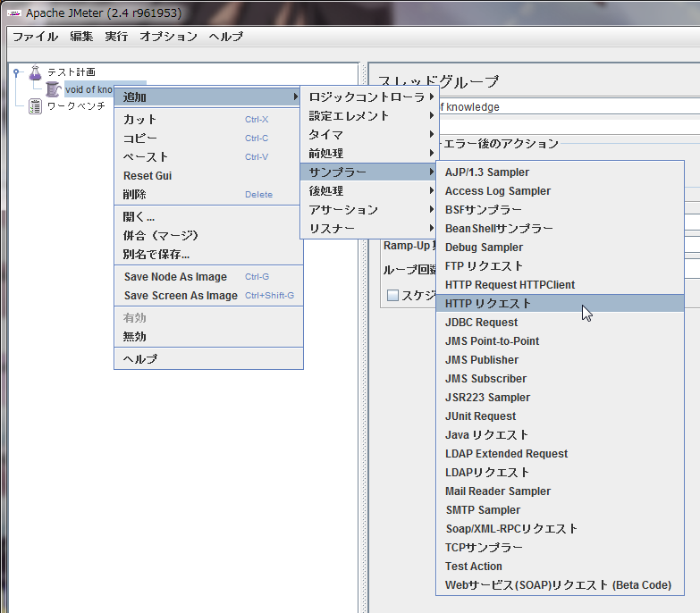Add SMTP Sampler
The image size is (700, 613).
pyautogui.click(x=560, y=509)
